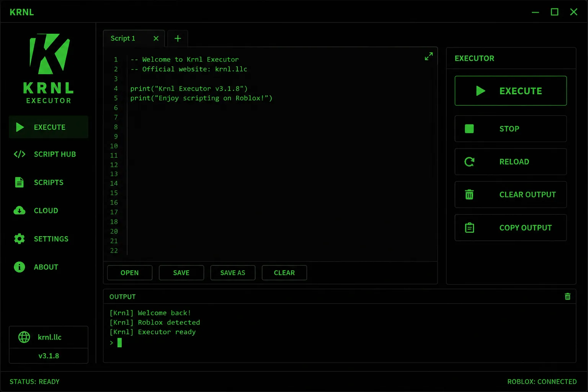
Task: Click the trash can icon beside Clear Output
Action: pyautogui.click(x=469, y=194)
